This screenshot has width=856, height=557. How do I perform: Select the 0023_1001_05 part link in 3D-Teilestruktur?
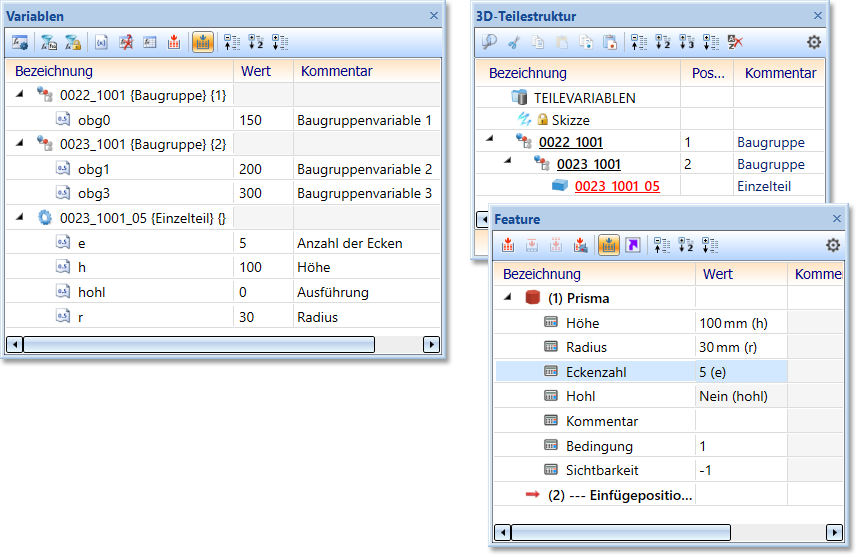point(617,186)
